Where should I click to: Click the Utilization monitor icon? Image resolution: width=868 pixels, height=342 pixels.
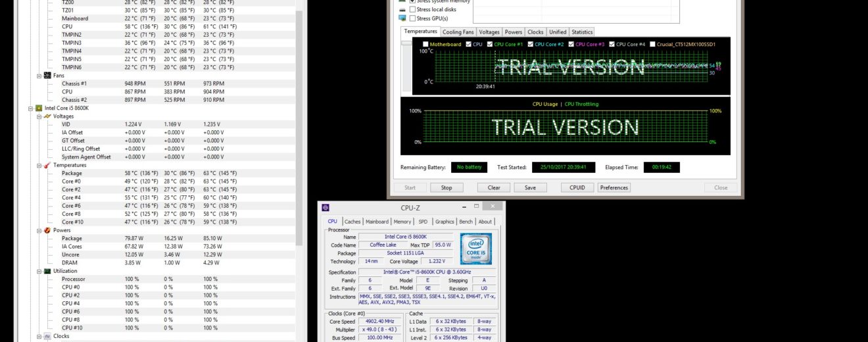tap(47, 271)
